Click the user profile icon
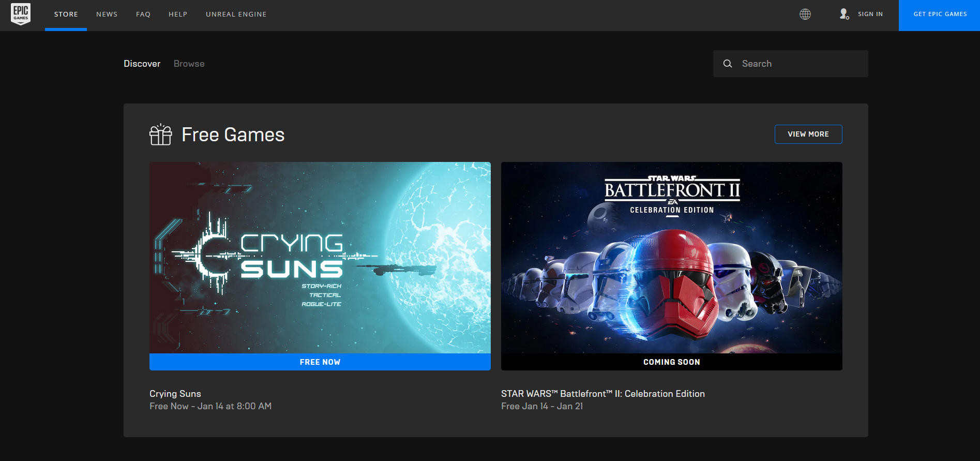980x461 pixels. click(x=844, y=14)
